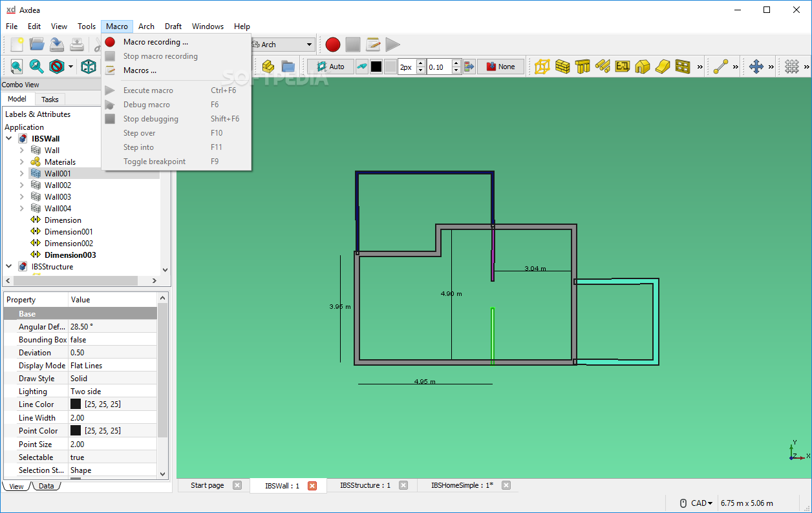Click the Line Color property swatch
This screenshot has width=812, height=513.
point(76,404)
